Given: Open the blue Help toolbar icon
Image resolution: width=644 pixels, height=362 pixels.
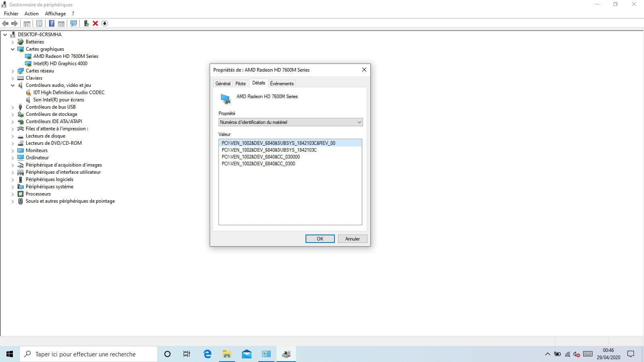Looking at the screenshot, I should tap(52, 23).
